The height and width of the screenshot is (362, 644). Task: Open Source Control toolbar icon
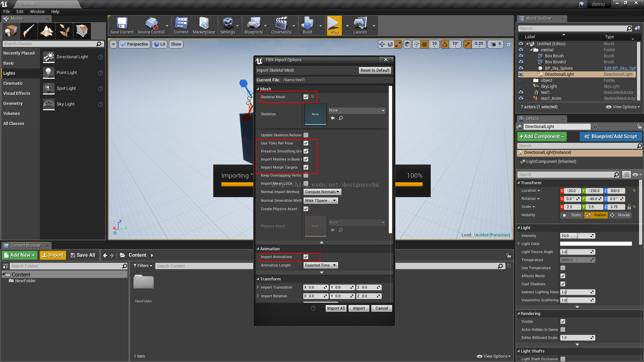(x=151, y=25)
